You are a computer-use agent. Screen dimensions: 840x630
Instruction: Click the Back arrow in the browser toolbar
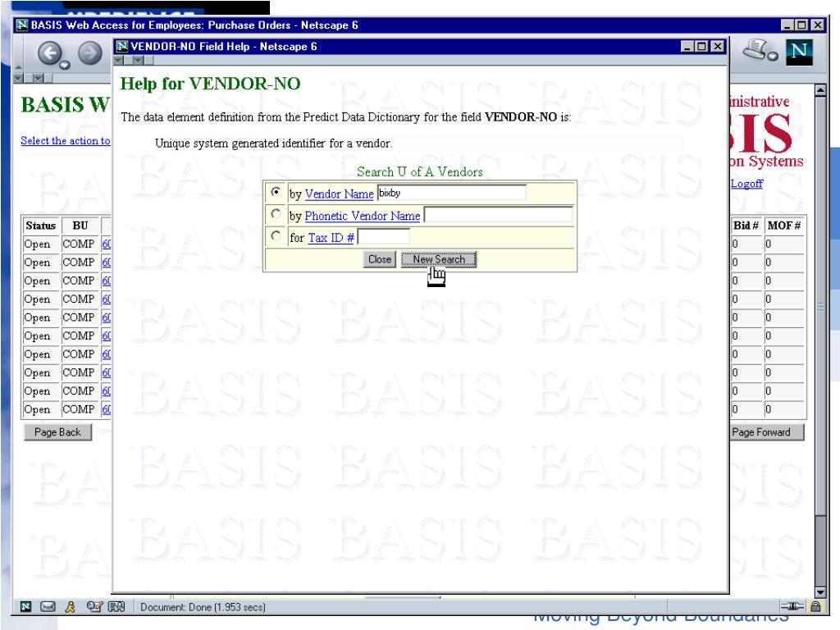pyautogui.click(x=49, y=53)
